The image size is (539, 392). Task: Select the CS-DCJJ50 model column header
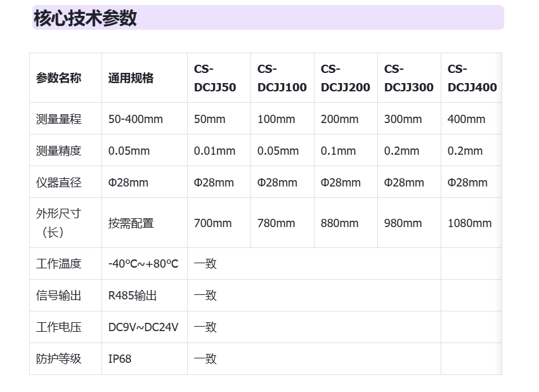pos(215,78)
